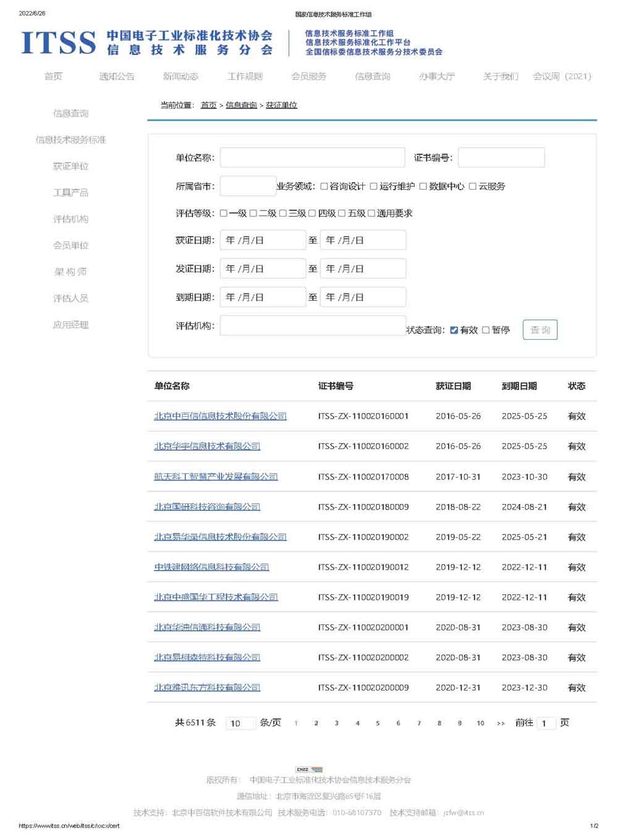Open 中铁建网络信息科技有限公司 company link

211,567
